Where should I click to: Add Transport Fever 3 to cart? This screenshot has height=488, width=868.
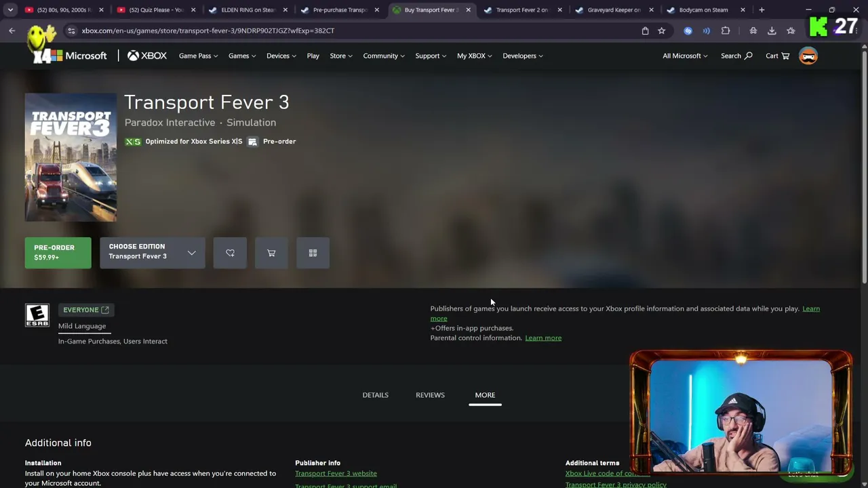(271, 253)
